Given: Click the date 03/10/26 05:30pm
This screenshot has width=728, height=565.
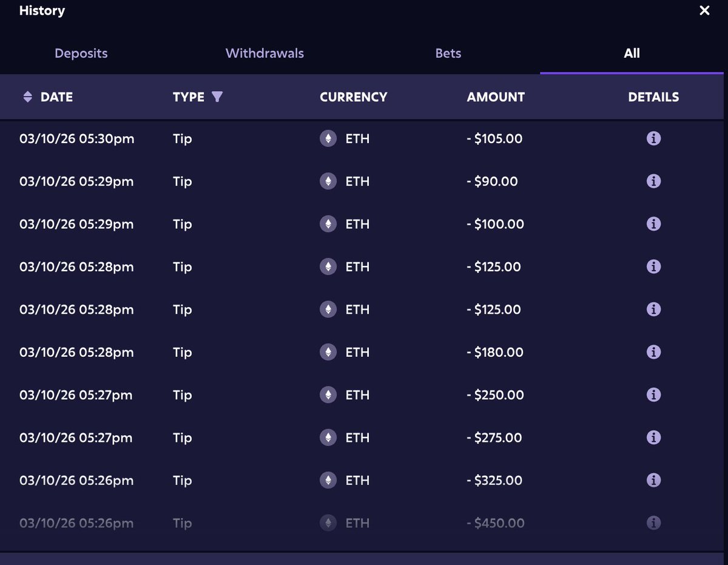Looking at the screenshot, I should pyautogui.click(x=76, y=138).
